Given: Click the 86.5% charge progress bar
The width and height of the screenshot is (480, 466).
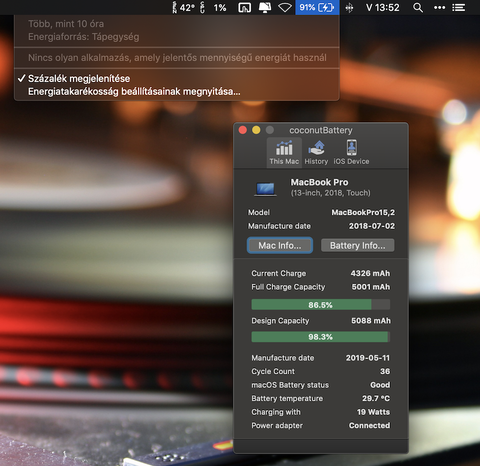Looking at the screenshot, I should [320, 305].
